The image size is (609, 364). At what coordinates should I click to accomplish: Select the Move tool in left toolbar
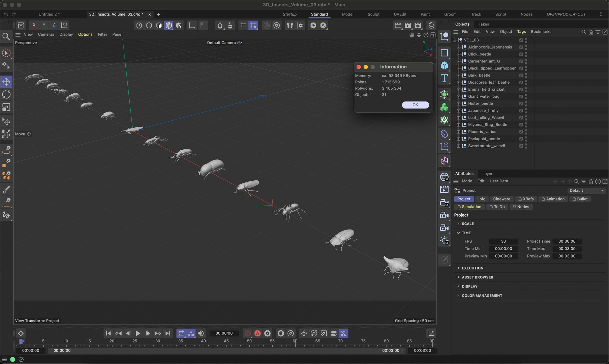[6, 82]
